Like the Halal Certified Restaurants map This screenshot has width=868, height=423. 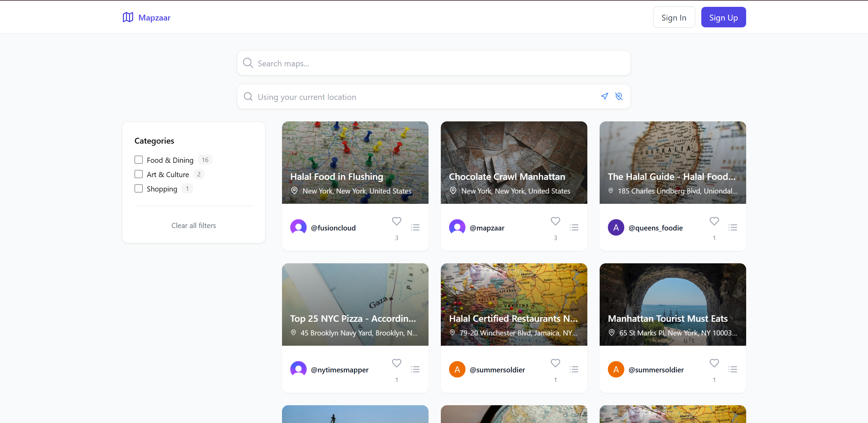(556, 363)
